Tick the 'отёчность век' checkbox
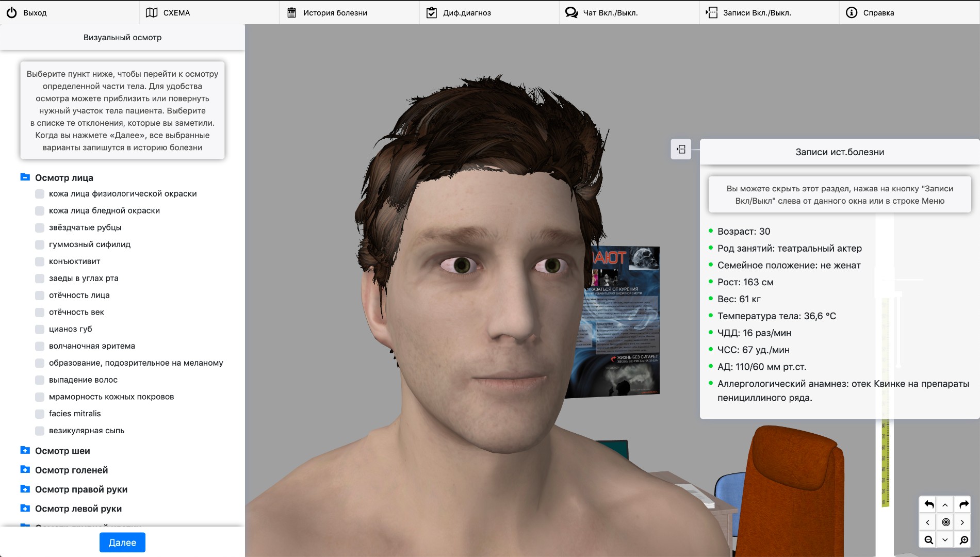The width and height of the screenshot is (980, 557). 40,313
